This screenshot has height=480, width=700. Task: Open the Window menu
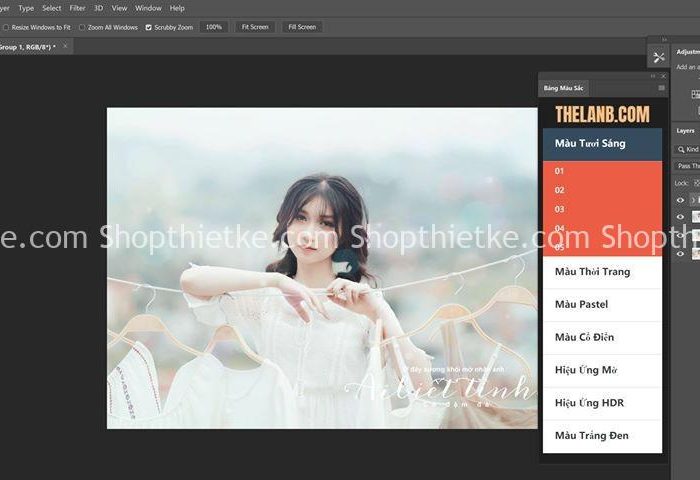pyautogui.click(x=148, y=8)
